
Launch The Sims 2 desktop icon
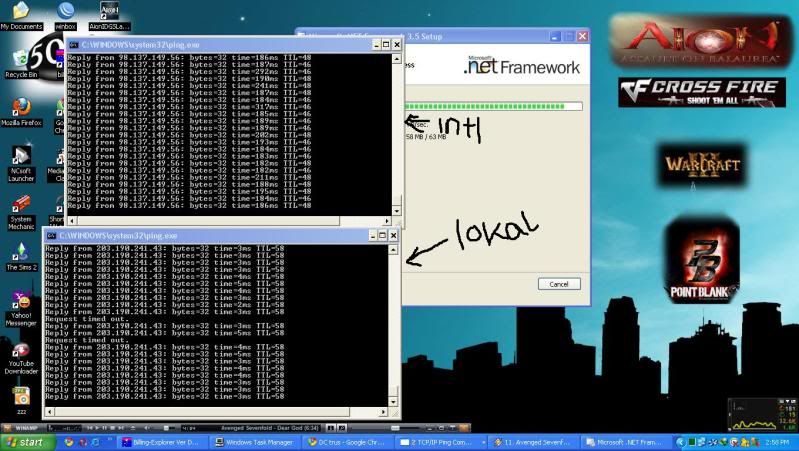21,256
